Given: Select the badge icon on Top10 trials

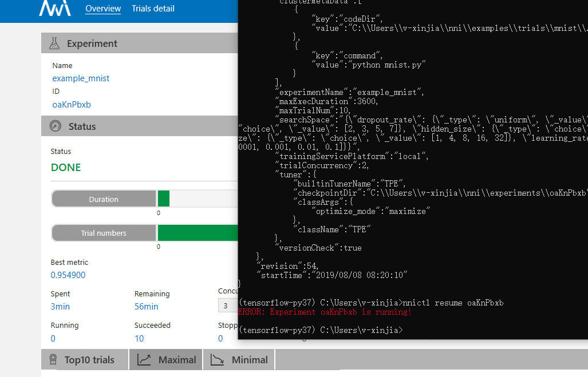Looking at the screenshot, I should pos(53,359).
